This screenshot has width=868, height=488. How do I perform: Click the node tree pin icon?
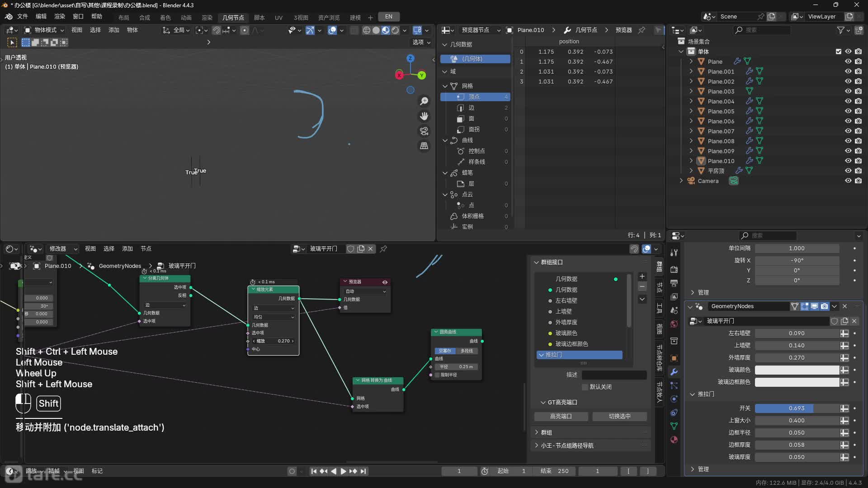tap(383, 249)
